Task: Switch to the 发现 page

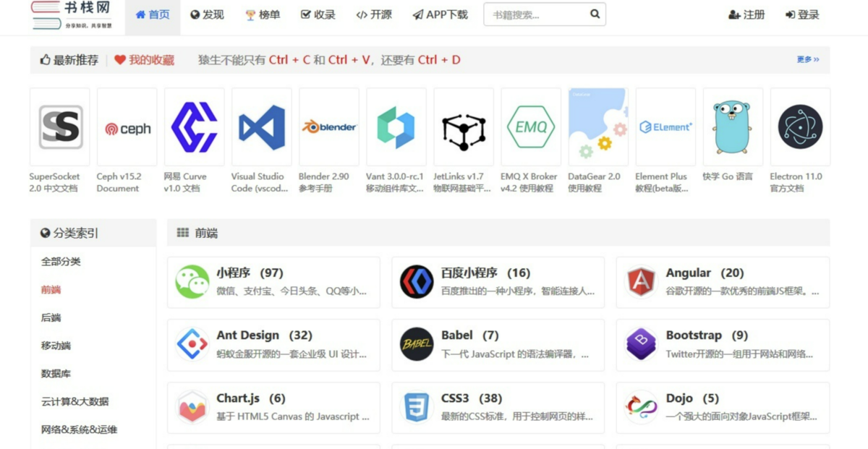Action: 208,13
